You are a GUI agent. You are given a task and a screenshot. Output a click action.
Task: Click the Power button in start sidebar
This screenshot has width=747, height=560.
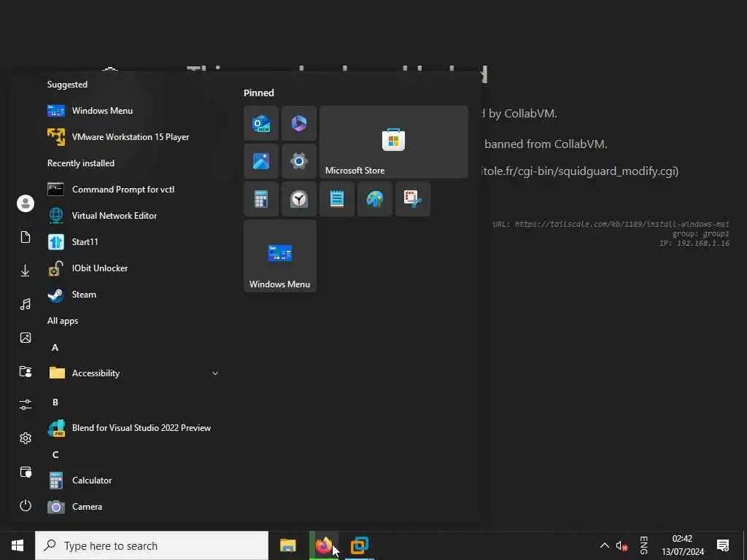click(26, 505)
